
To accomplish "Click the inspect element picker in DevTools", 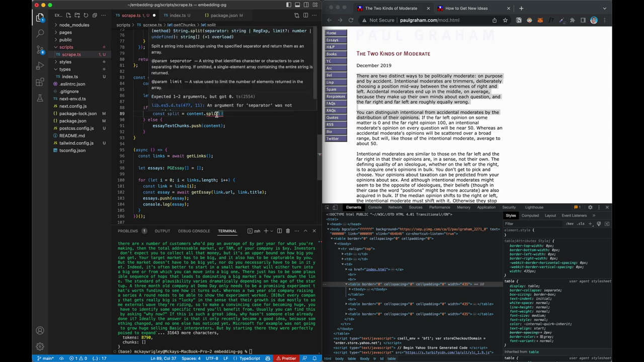I will (327, 207).
